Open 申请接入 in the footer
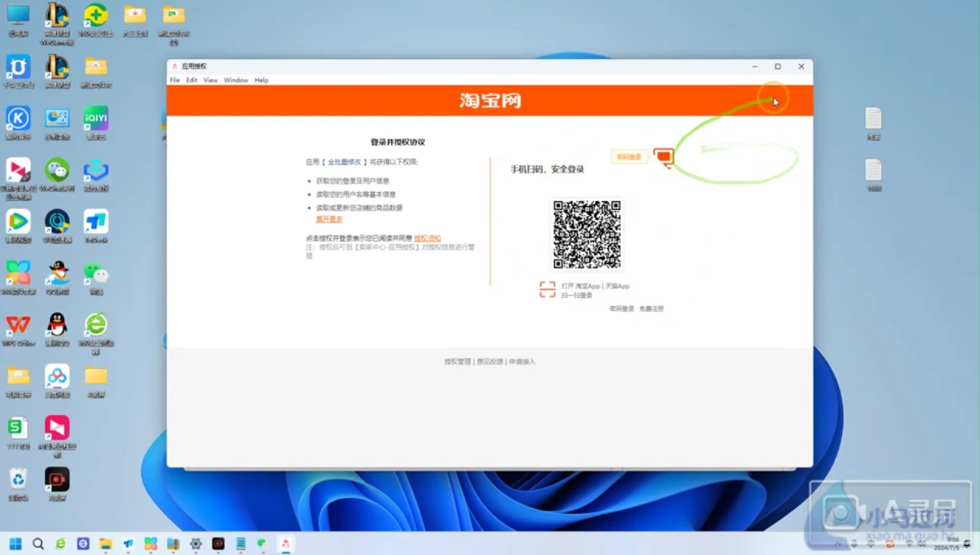980x555 pixels. tap(522, 361)
